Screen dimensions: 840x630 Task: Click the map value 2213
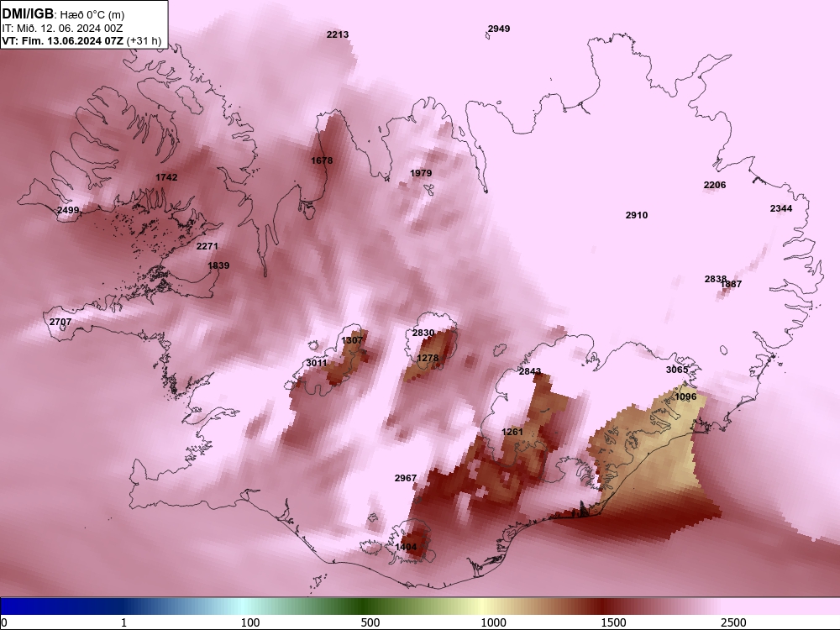click(x=338, y=34)
